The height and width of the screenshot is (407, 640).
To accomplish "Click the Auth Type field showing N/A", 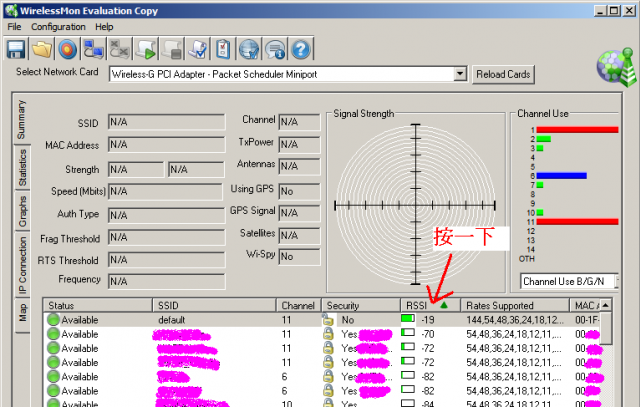I will 167,215.
